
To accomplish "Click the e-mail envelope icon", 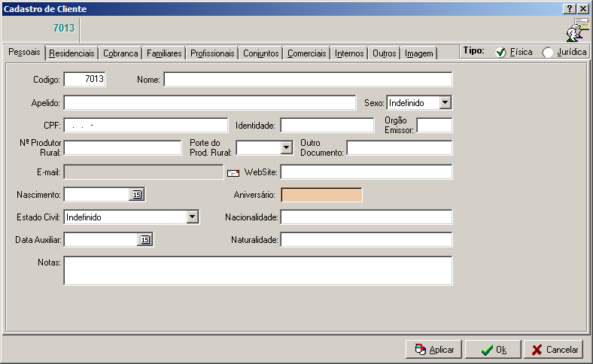I will coord(233,173).
